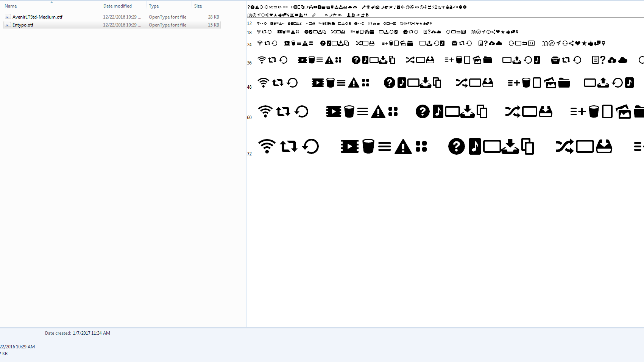Click the trash can glyph
Viewport: 644px width, 362px height.
click(368, 146)
